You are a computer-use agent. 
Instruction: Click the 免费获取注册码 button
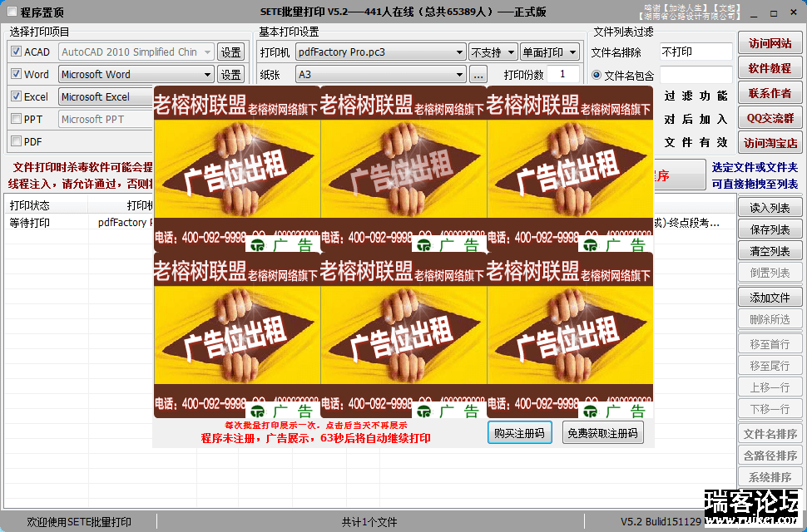(602, 433)
